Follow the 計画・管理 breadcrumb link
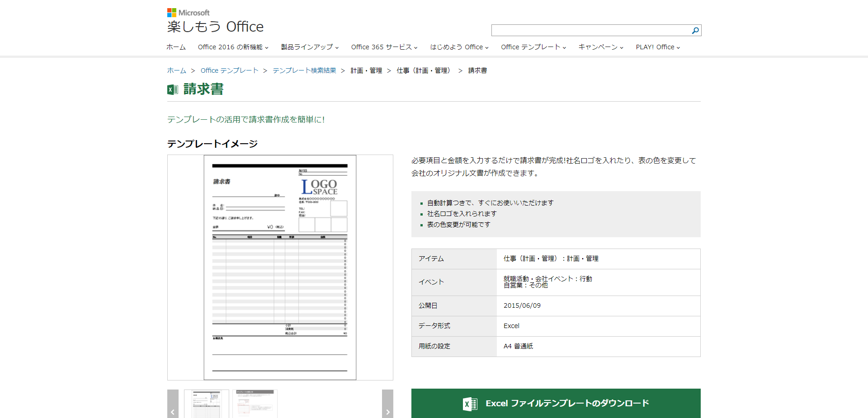The width and height of the screenshot is (868, 418). coord(366,70)
